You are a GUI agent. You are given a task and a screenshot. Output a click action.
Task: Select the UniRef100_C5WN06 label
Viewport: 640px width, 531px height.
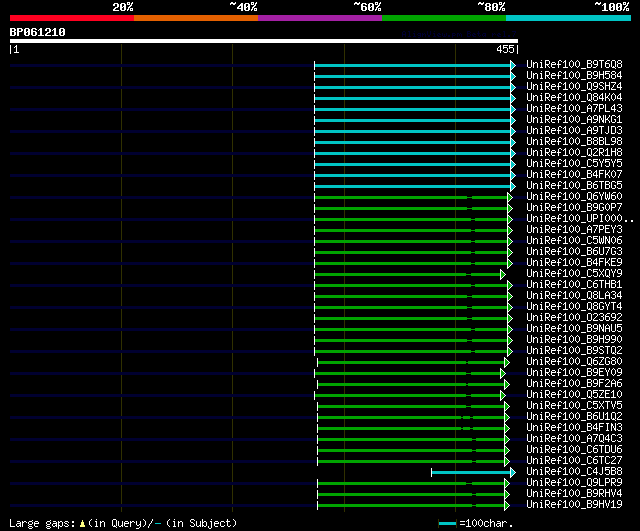[x=574, y=241]
